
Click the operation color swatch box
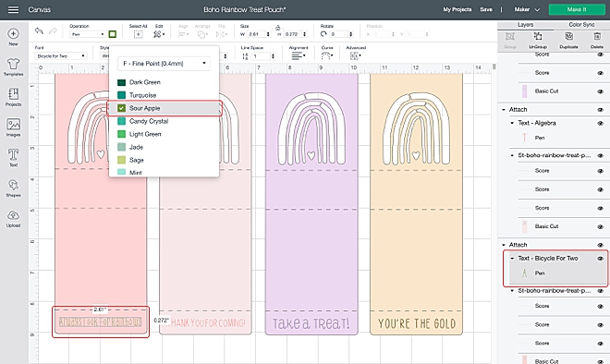pyautogui.click(x=113, y=34)
